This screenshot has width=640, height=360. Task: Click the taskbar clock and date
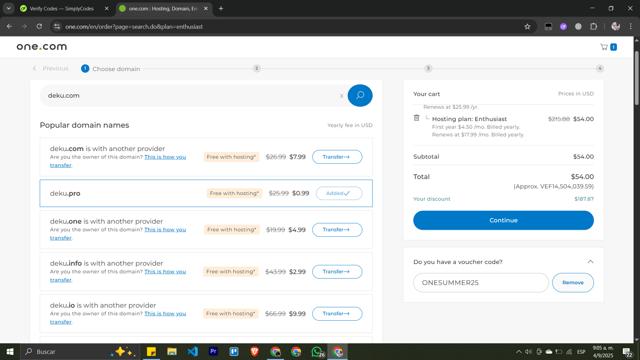click(x=603, y=351)
